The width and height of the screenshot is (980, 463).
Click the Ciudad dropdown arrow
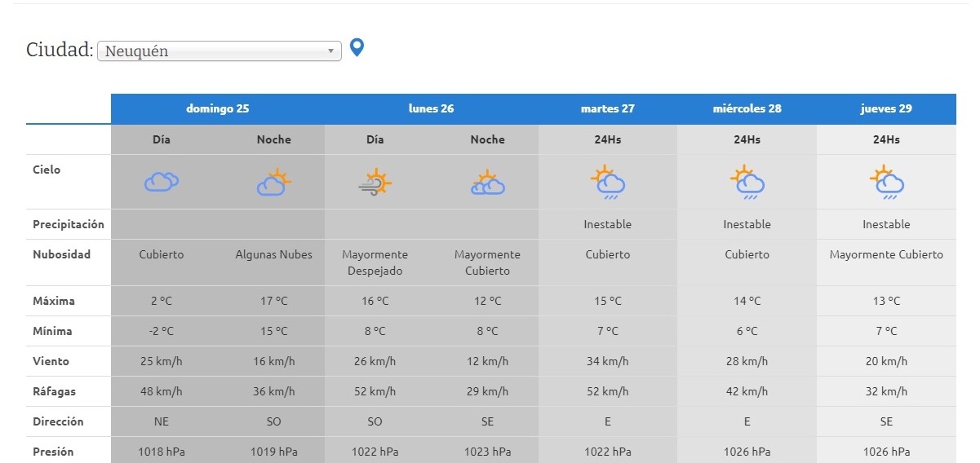coord(330,51)
